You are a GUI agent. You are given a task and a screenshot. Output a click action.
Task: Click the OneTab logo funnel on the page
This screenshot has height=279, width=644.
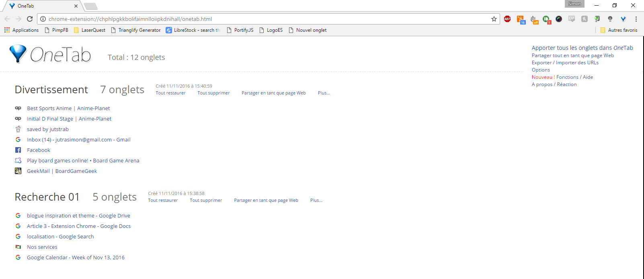coord(18,54)
